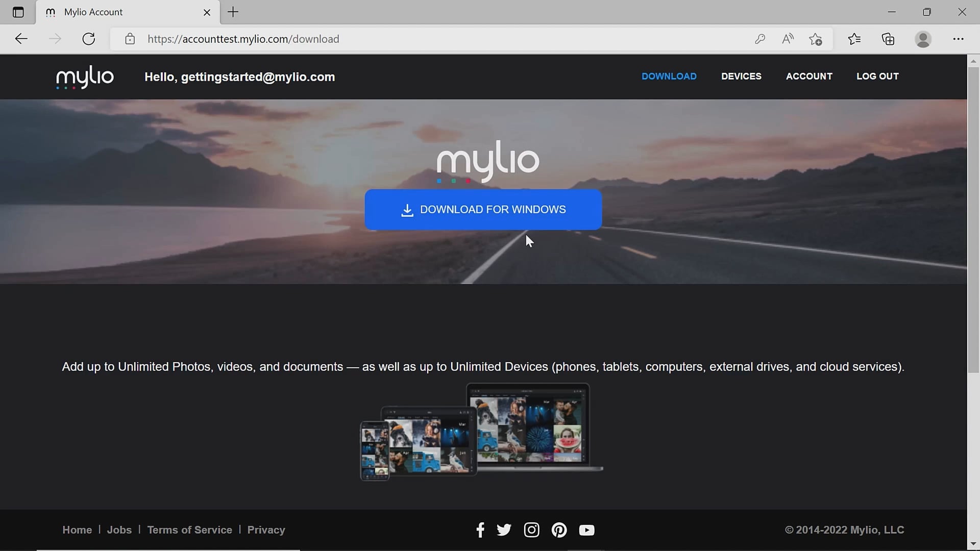The image size is (980, 551).
Task: Open the DEVICES page
Action: point(741,77)
